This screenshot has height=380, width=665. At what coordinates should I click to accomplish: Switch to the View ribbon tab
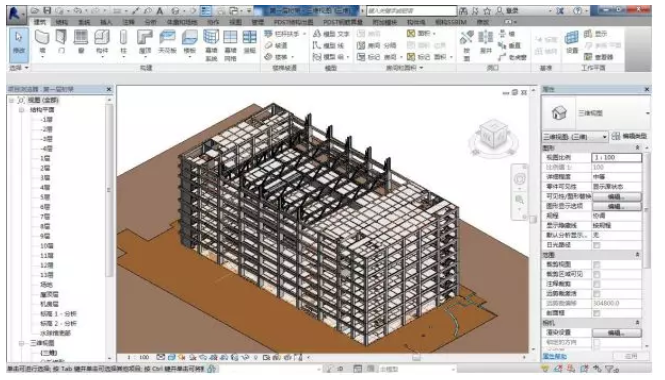pos(235,22)
